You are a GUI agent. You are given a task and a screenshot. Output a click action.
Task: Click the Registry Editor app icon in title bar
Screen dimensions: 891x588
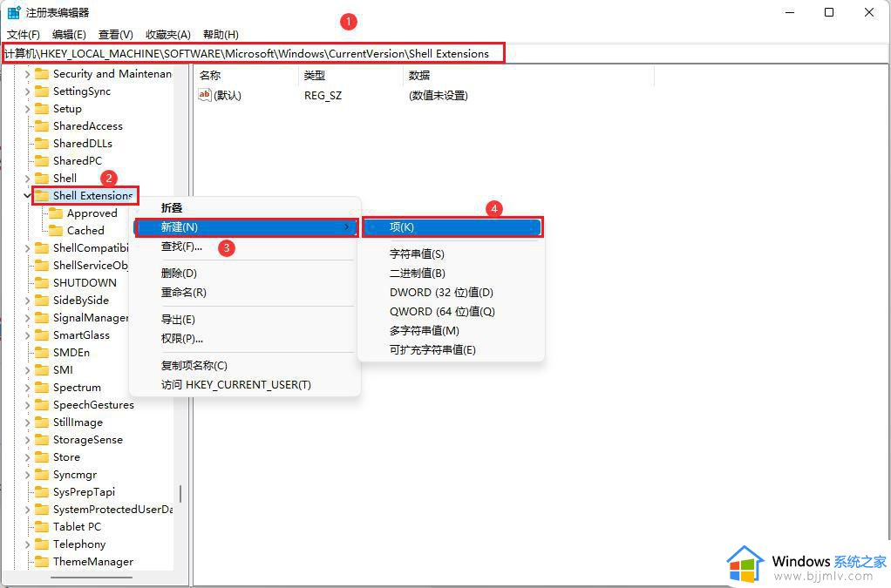[14, 12]
